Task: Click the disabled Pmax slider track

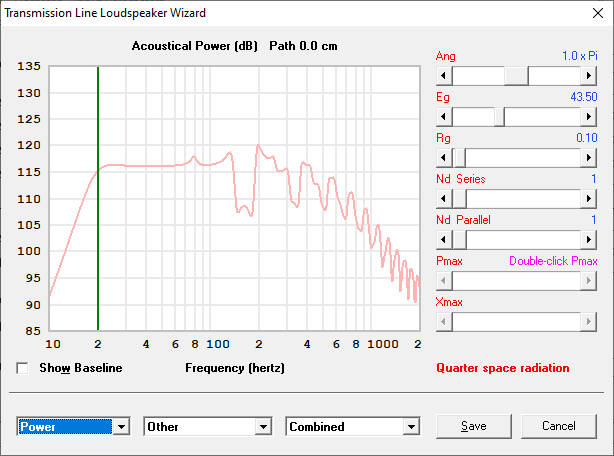Action: click(x=516, y=281)
